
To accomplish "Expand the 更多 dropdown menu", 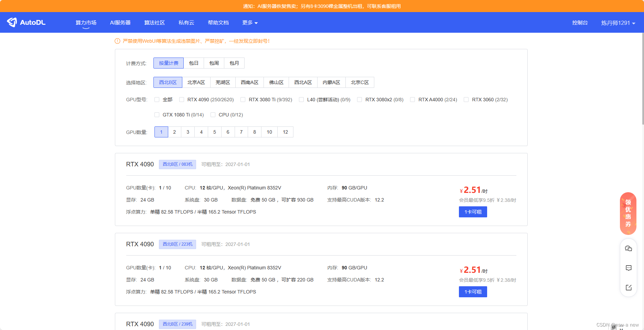I will [250, 23].
